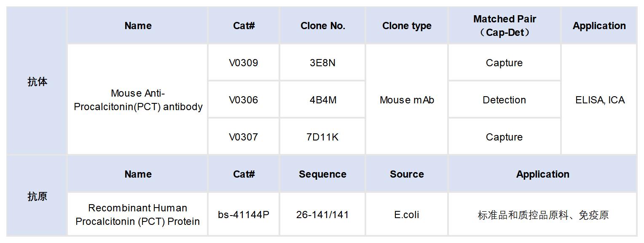Click catalog number bs-41144P
This screenshot has height=243, width=644.
click(243, 215)
